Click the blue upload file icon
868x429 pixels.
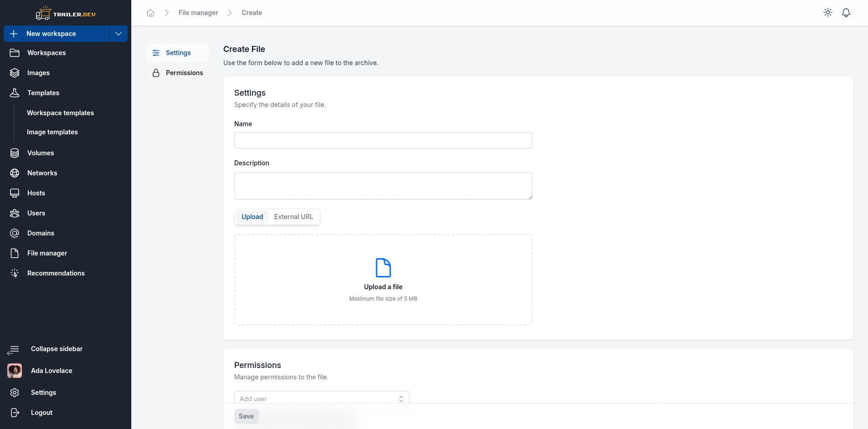(x=383, y=268)
